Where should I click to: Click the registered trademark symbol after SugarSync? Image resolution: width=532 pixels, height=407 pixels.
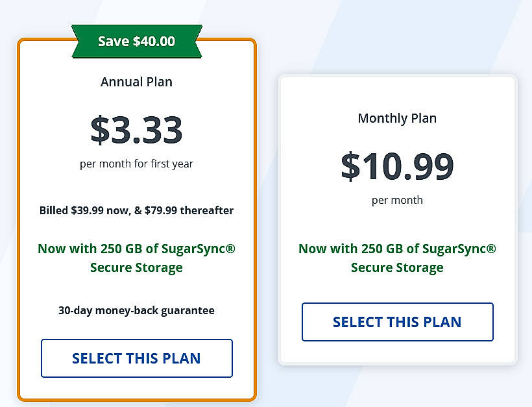(x=231, y=247)
